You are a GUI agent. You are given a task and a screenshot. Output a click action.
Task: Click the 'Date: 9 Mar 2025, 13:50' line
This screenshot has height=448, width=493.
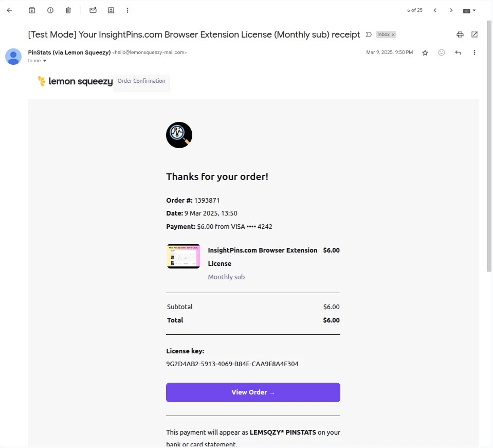[x=202, y=213]
